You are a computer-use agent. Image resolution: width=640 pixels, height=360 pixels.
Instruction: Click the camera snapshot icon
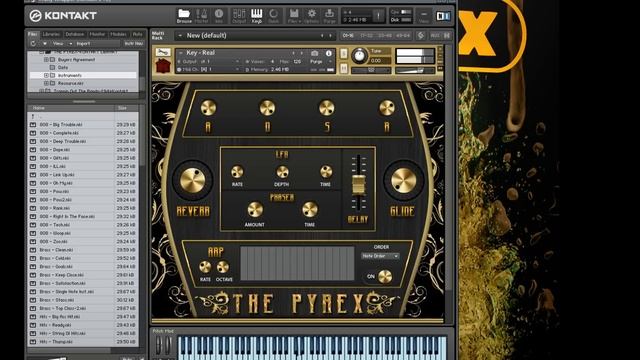(x=314, y=53)
